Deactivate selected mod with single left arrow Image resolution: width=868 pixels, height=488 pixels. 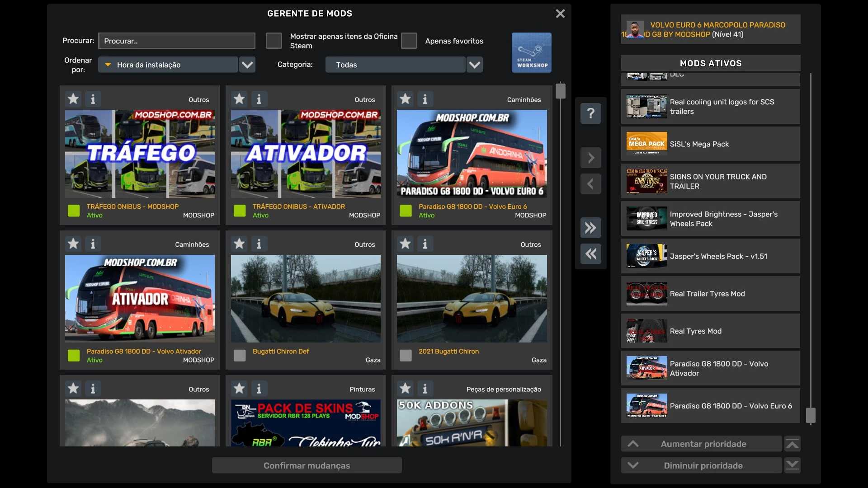click(x=590, y=184)
